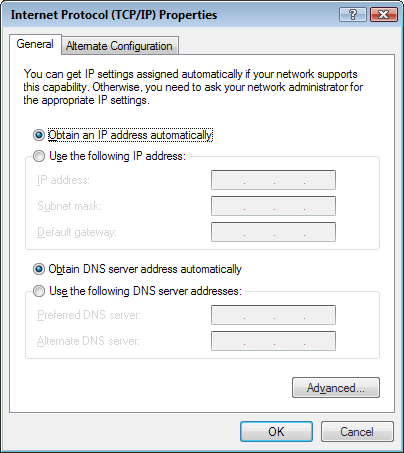The image size is (404, 453).
Task: Click the Preferred DNS server field
Action: 273,315
